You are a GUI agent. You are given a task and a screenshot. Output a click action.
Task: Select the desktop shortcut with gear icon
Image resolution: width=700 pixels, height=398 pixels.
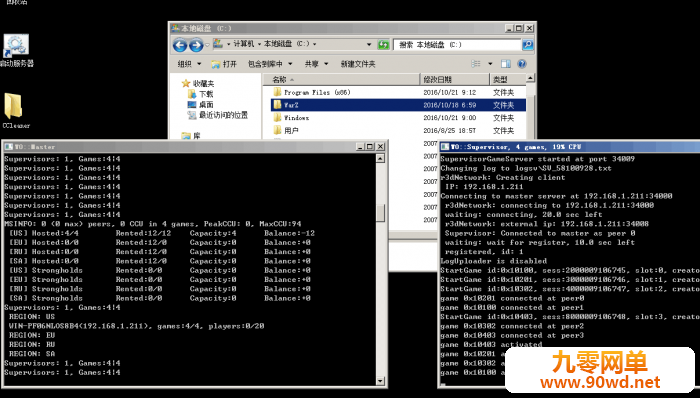click(x=17, y=50)
